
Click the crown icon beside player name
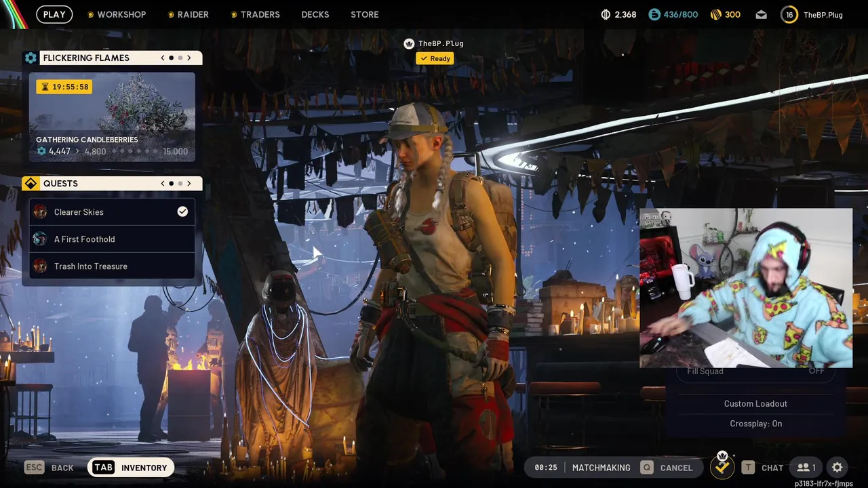(x=409, y=43)
